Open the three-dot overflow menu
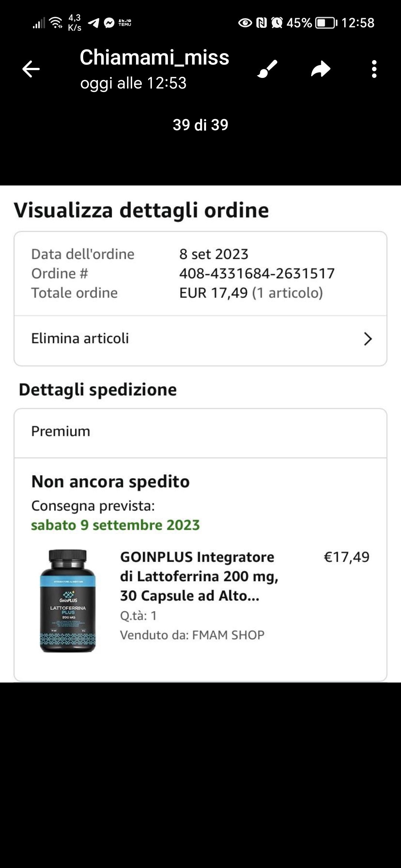 (x=374, y=69)
